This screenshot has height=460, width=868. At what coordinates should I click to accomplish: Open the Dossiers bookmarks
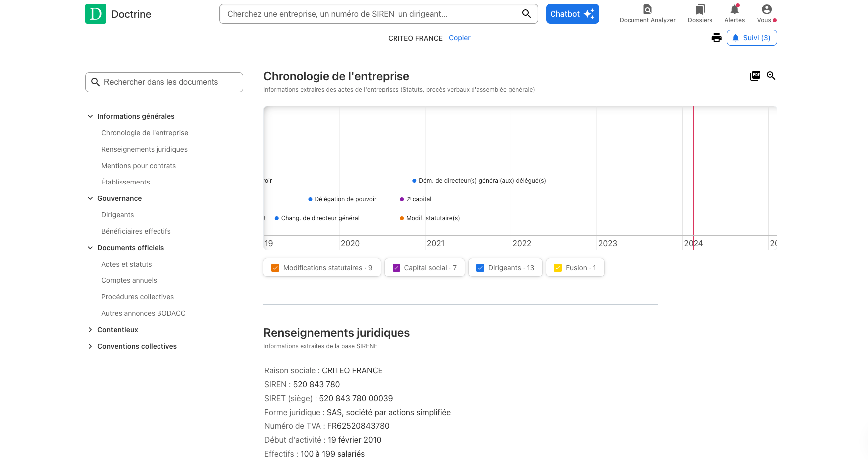pyautogui.click(x=700, y=14)
